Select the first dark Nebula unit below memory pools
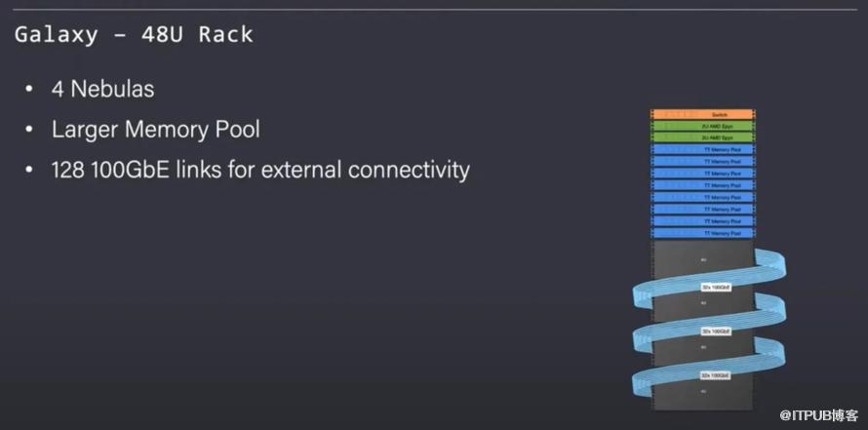Image resolution: width=868 pixels, height=430 pixels. point(703,260)
